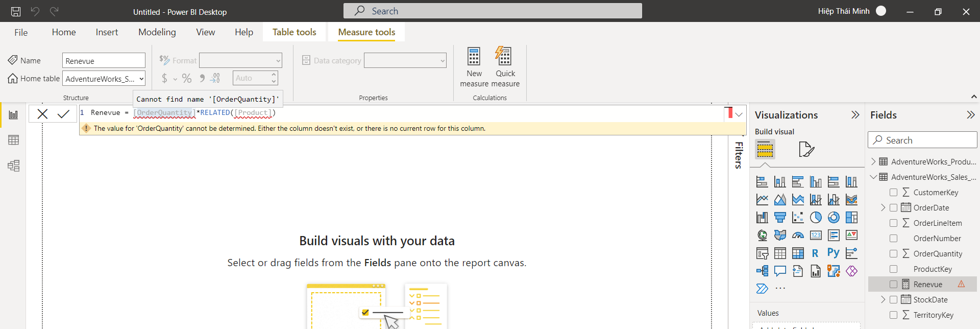Check the OrderQuantity field checkbox

893,254
